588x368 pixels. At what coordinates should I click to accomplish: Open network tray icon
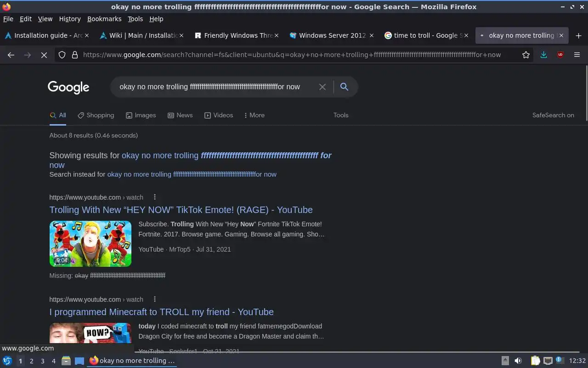tap(548, 361)
